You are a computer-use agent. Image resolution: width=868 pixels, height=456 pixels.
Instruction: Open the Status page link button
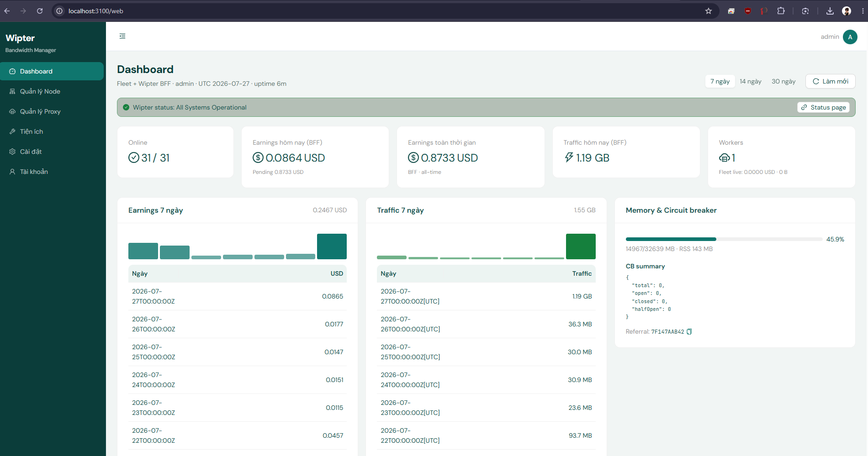[x=824, y=107]
